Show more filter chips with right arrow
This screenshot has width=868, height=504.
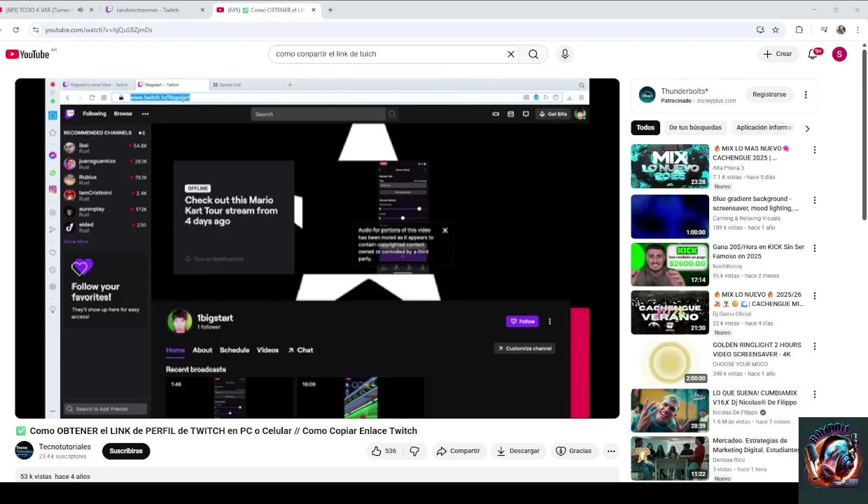point(807,128)
